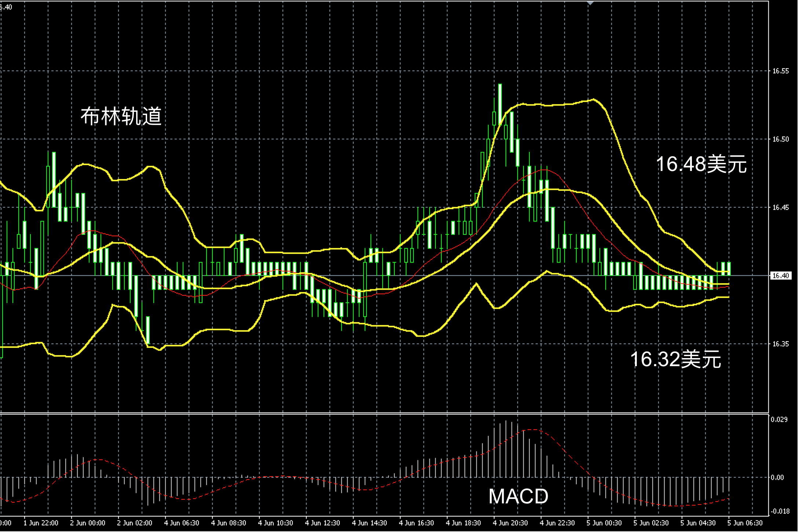799x532 pixels.
Task: Click the 4 Jun 10:30 time label
Action: 276,523
